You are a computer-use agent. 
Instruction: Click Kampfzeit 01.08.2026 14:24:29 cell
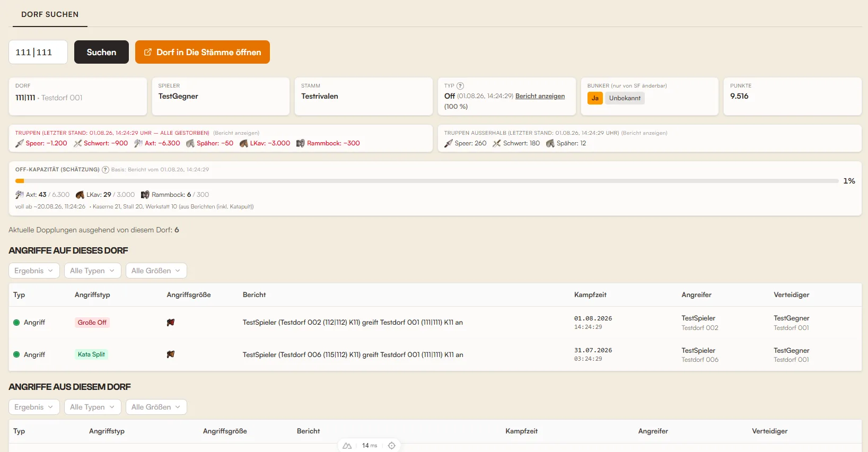(x=593, y=323)
